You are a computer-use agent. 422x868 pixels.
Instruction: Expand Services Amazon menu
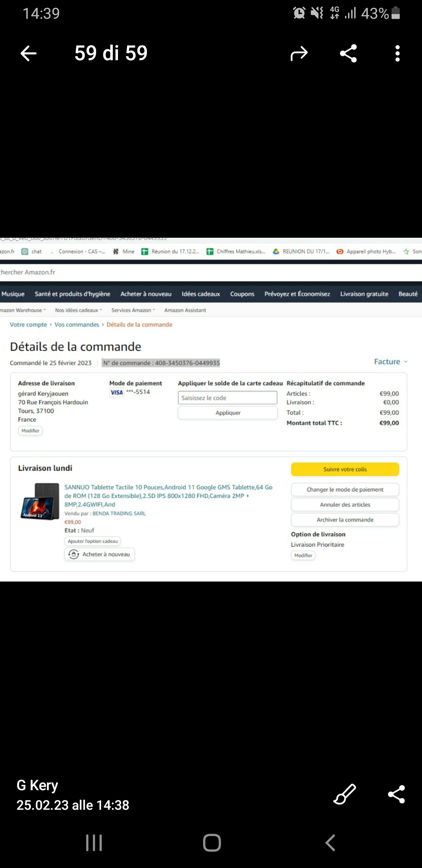[133, 310]
